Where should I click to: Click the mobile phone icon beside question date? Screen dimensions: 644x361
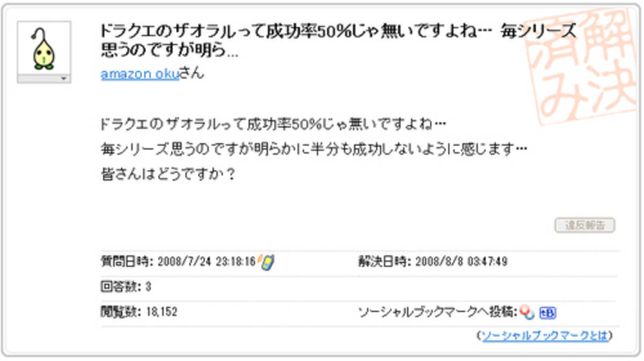[267, 262]
